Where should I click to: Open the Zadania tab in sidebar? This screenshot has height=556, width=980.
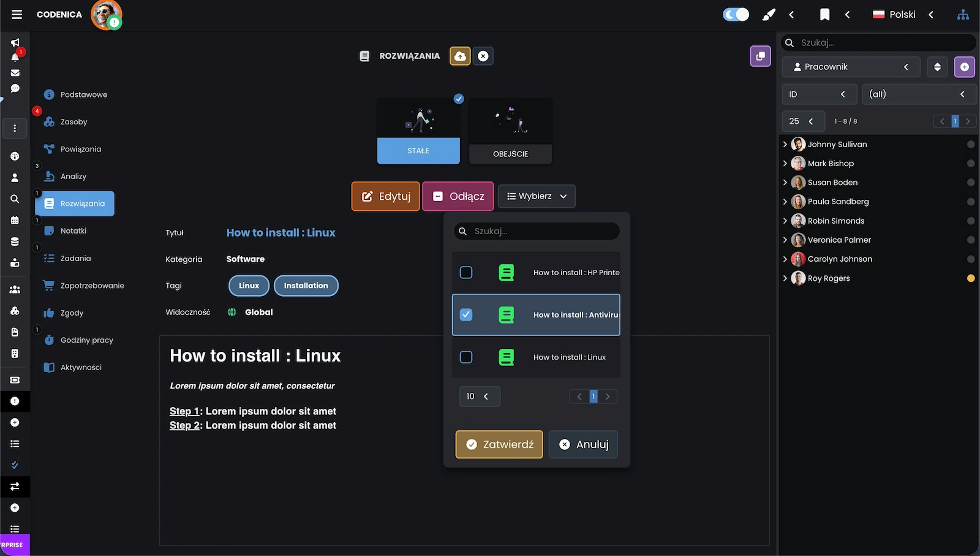tap(75, 259)
